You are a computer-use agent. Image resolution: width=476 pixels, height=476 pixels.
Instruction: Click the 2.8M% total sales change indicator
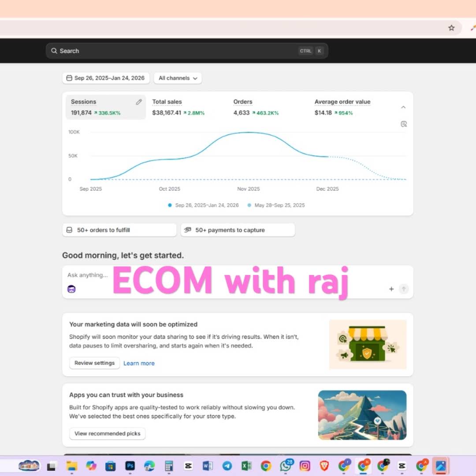(193, 113)
